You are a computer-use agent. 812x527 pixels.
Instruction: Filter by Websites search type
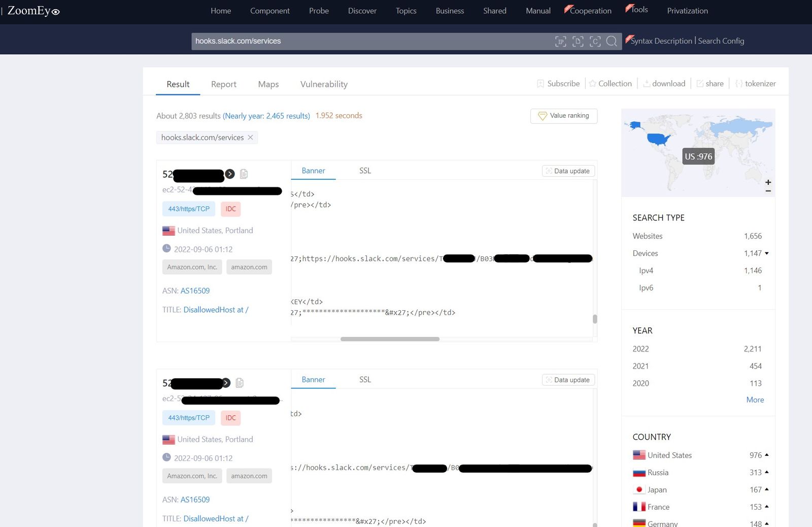(x=697, y=236)
